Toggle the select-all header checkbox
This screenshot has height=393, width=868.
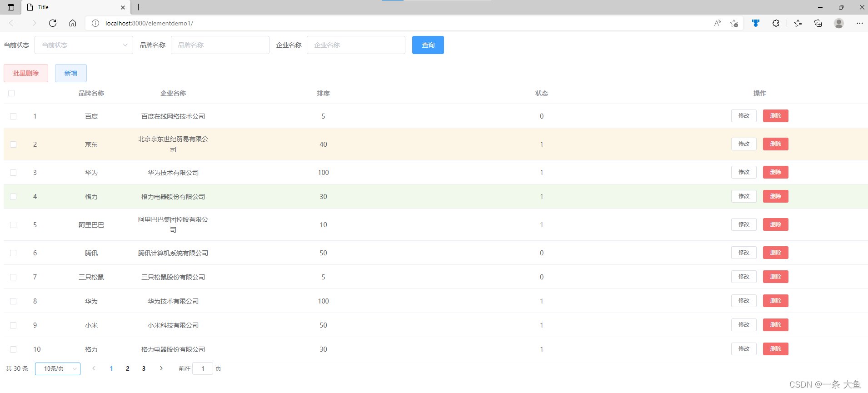click(11, 93)
